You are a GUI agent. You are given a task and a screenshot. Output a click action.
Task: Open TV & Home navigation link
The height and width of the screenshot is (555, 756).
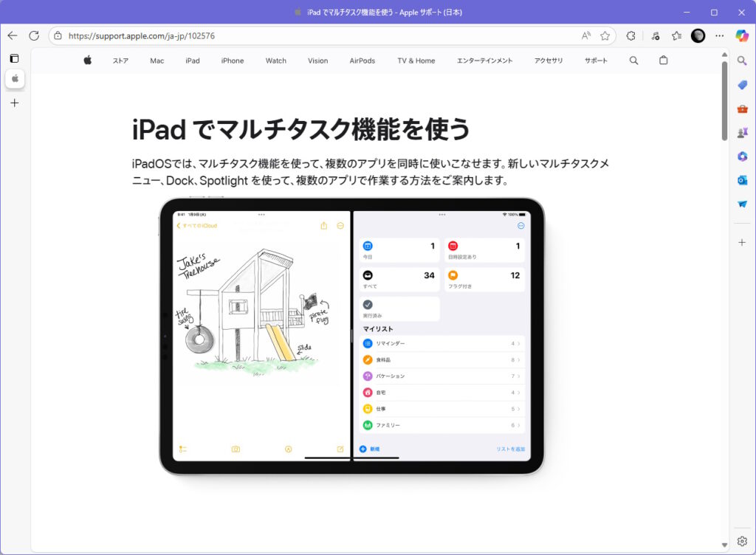[x=416, y=61]
